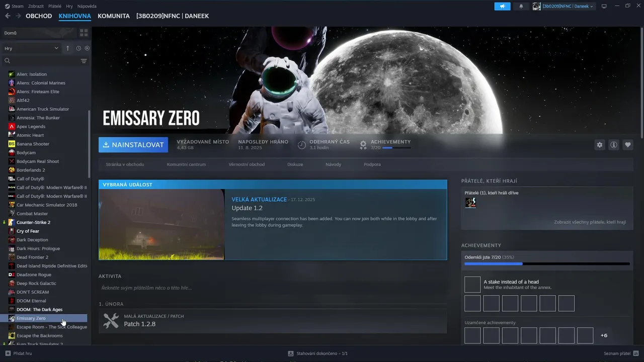
Task: Show all friends via Zobrazit všechny přátele
Action: click(590, 222)
